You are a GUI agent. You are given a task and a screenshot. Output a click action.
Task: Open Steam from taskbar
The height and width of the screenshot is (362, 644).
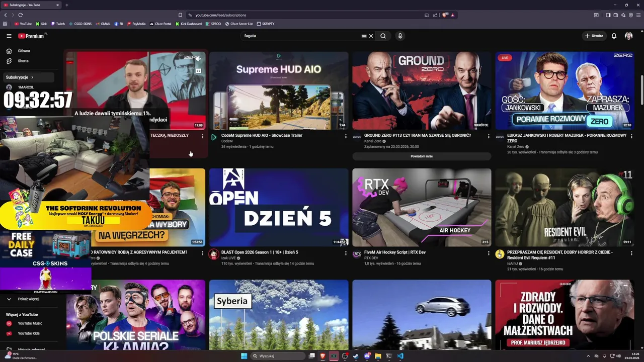pos(356,356)
